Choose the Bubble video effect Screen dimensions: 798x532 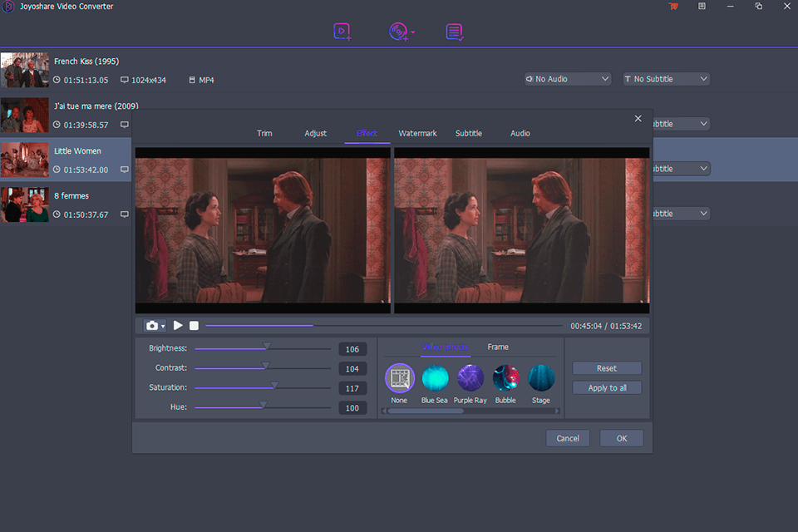[x=505, y=379]
